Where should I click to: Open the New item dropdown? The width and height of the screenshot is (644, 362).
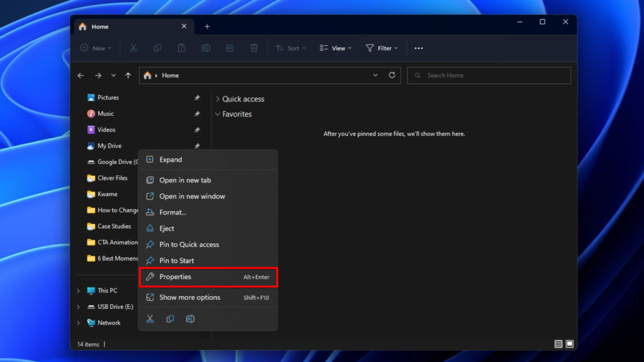click(x=96, y=48)
